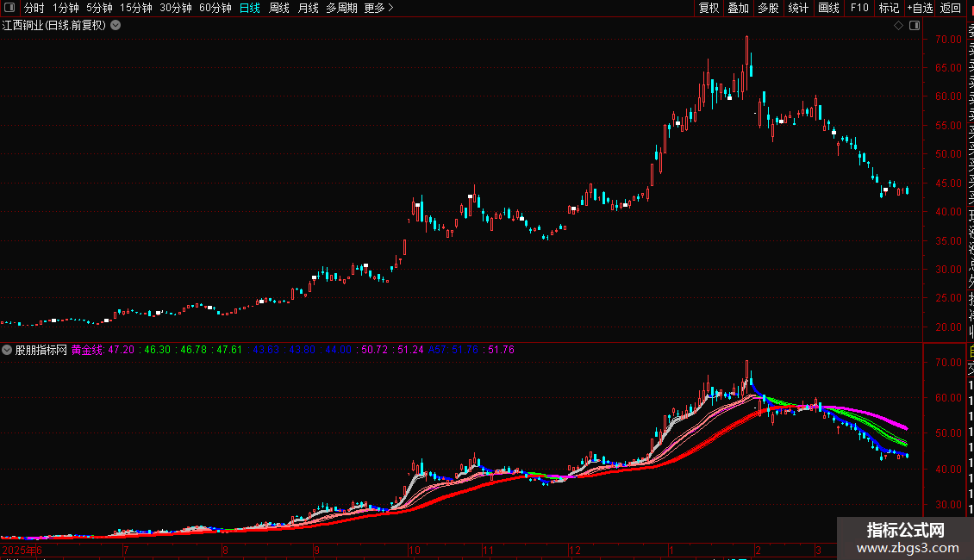Expand the 江西铜业 chart title dropdown
Image resolution: width=974 pixels, height=560 pixels.
click(x=116, y=26)
